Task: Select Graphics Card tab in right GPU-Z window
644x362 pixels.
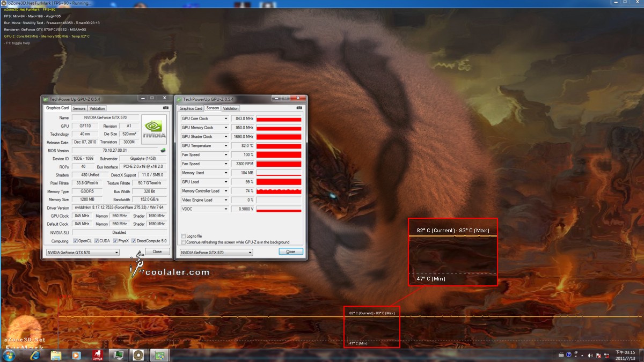Action: pyautogui.click(x=191, y=108)
